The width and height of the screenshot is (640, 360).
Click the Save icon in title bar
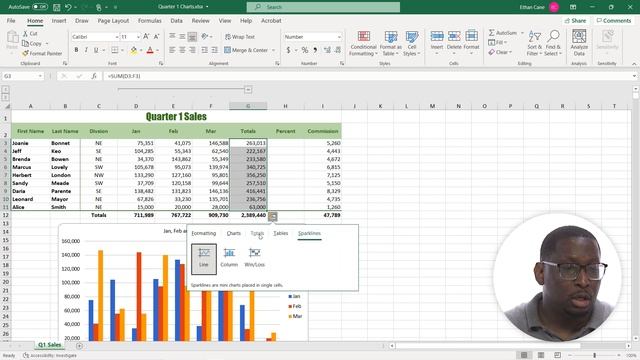(x=57, y=7)
